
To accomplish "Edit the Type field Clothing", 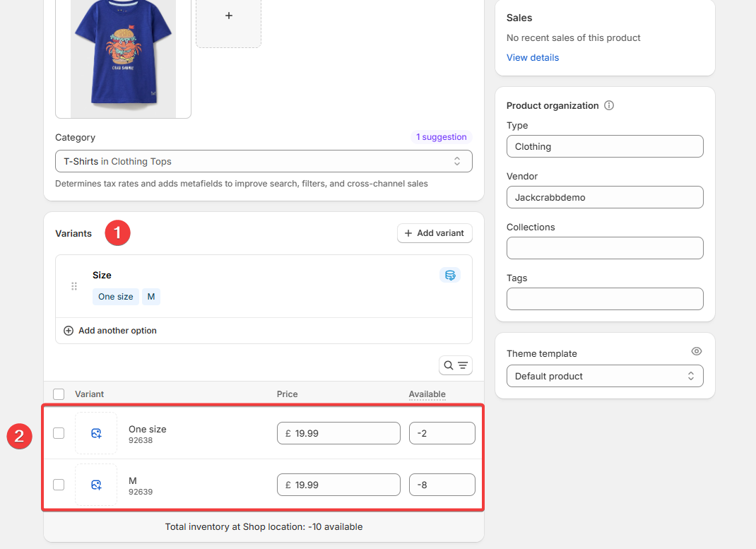I will [605, 146].
